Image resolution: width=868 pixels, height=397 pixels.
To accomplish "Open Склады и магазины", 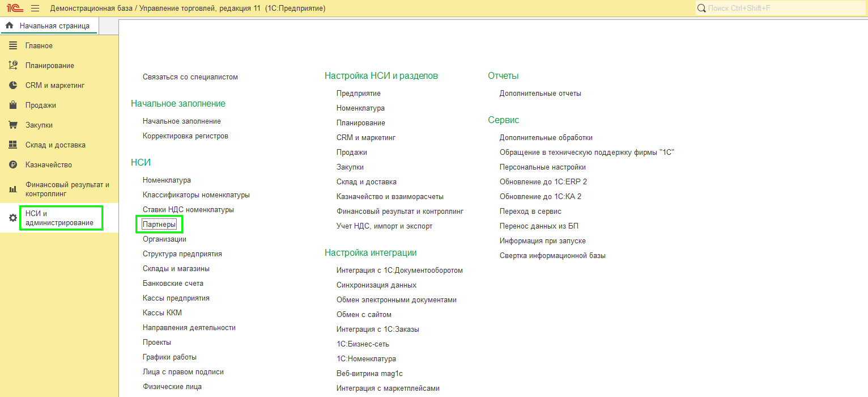I will pos(176,268).
